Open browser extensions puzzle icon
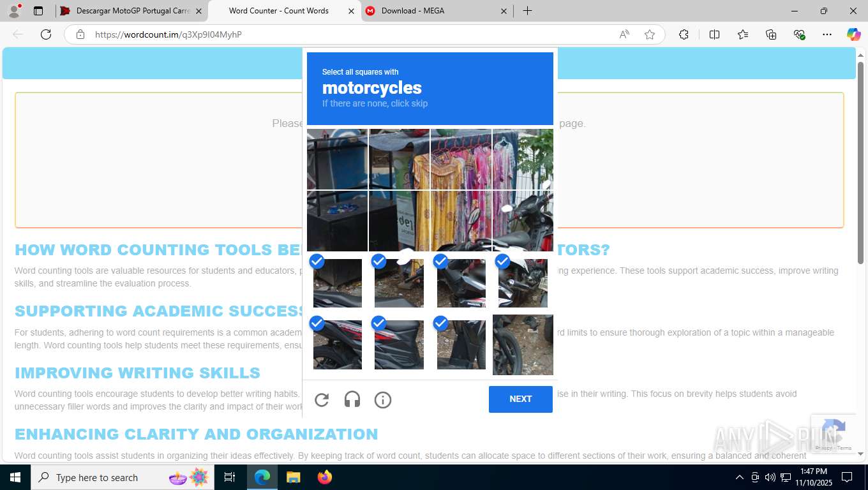Viewport: 868px width, 490px height. point(684,34)
